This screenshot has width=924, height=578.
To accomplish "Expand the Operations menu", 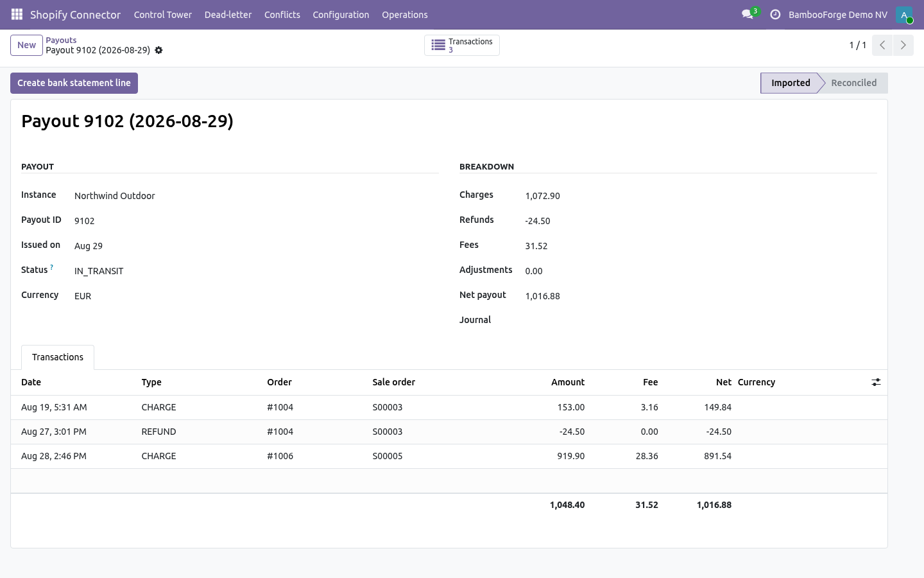I will pos(405,15).
